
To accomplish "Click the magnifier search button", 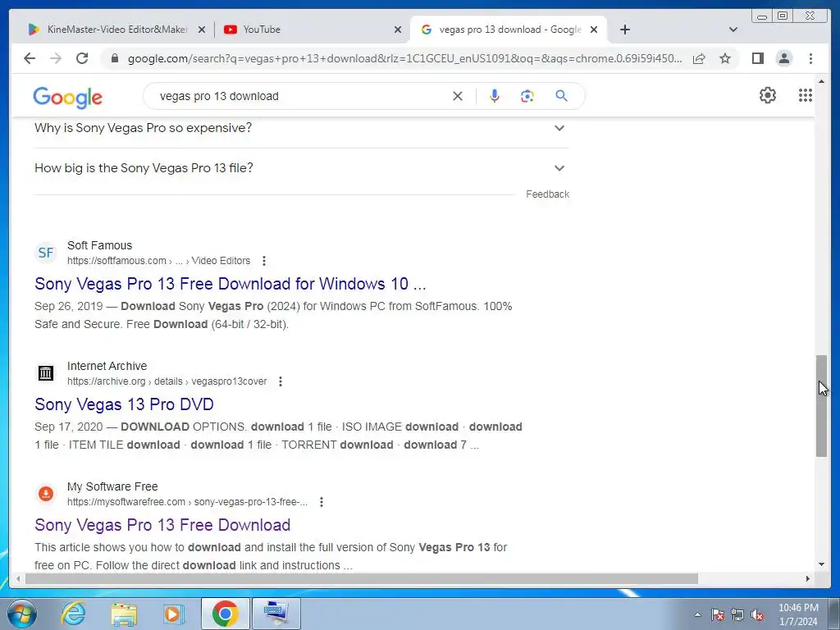I will (x=561, y=96).
